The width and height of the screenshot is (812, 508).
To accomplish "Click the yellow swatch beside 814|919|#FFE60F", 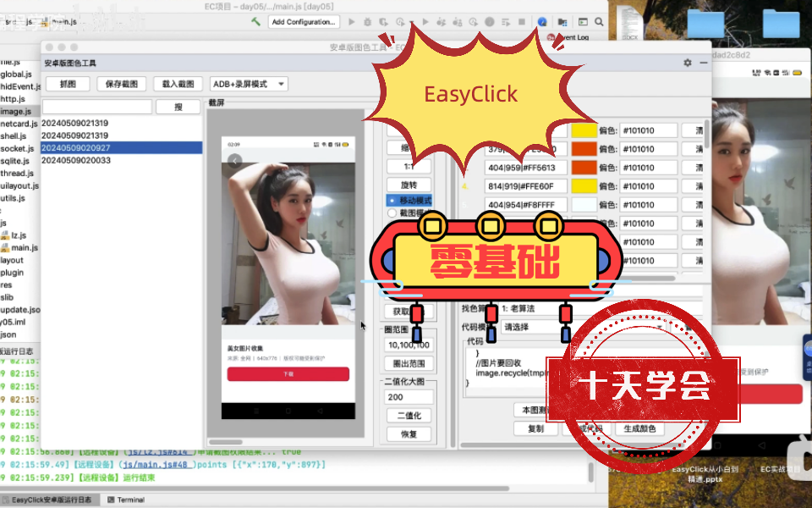I will 584,186.
